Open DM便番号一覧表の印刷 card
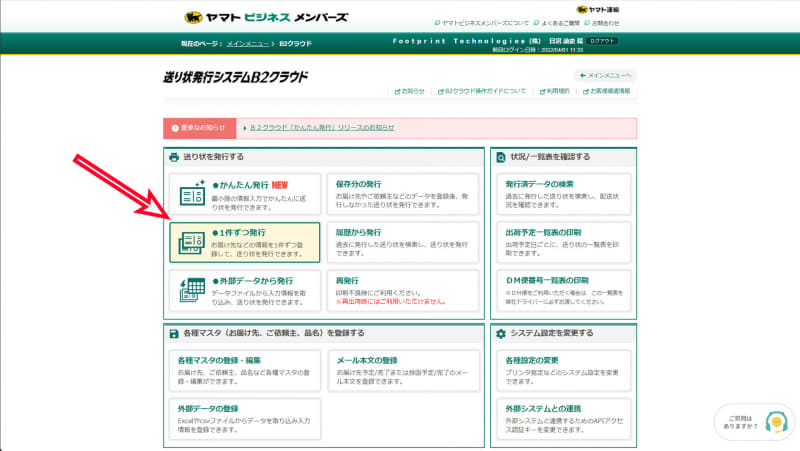This screenshot has width=800, height=451. coord(563,291)
